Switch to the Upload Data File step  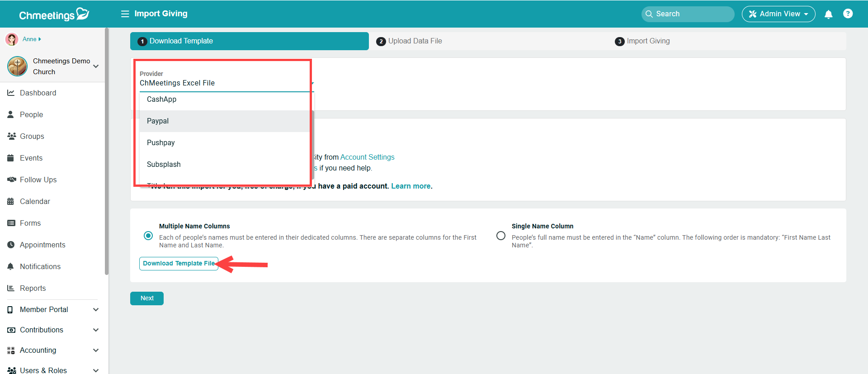click(x=415, y=41)
